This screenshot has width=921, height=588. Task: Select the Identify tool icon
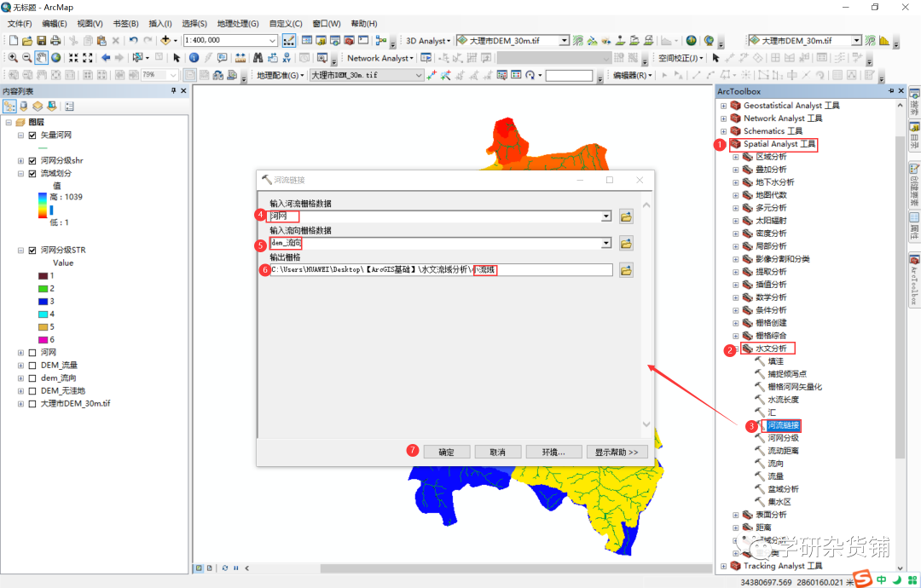point(194,57)
